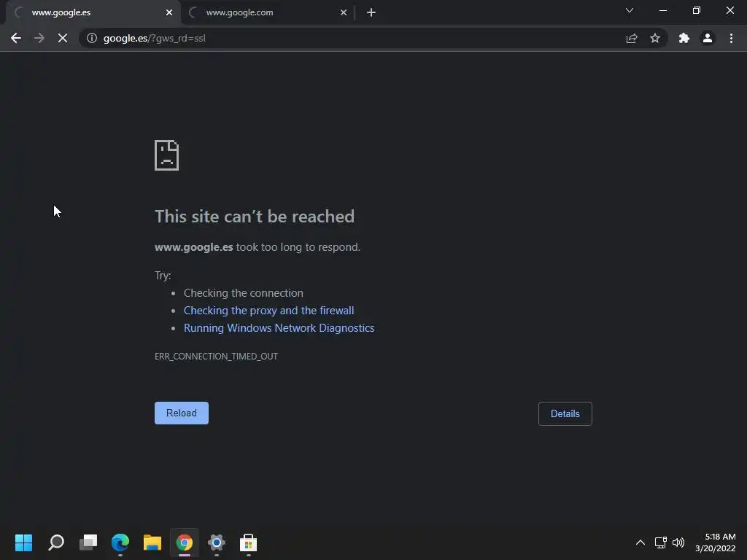Open Running Windows Network Diagnostics link
This screenshot has height=560, width=747.
coord(279,328)
